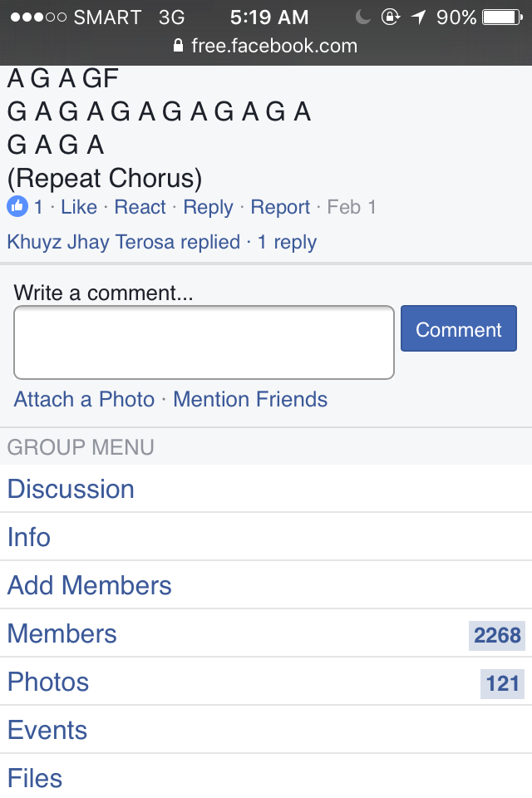Select Mention Friends link

point(250,400)
